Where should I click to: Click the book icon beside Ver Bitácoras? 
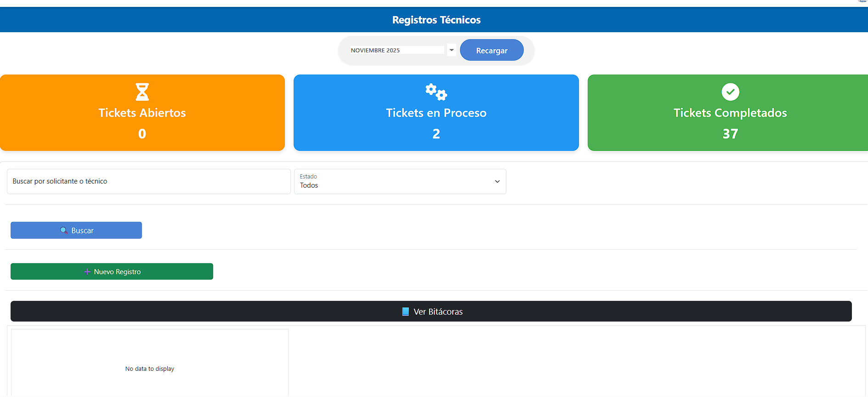click(405, 311)
